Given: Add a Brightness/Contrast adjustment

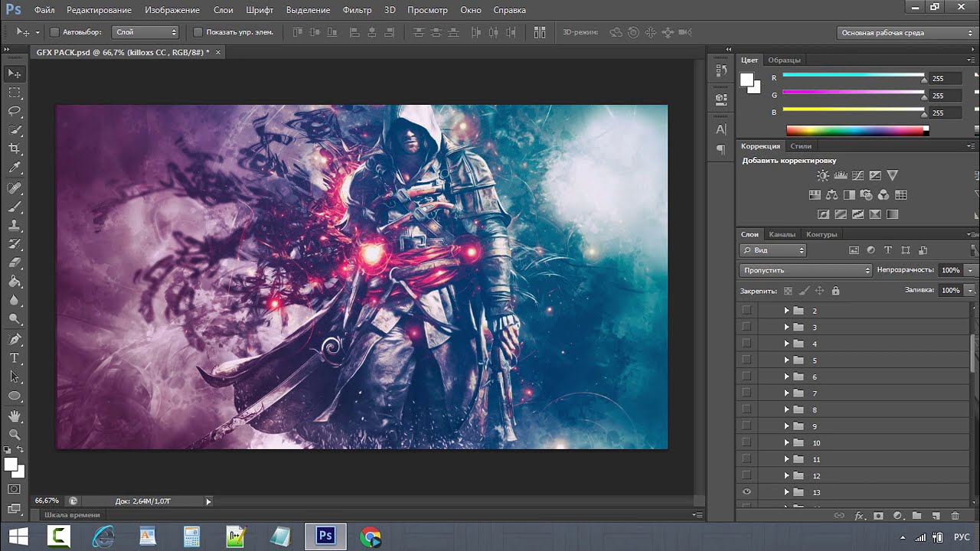Looking at the screenshot, I should 822,176.
